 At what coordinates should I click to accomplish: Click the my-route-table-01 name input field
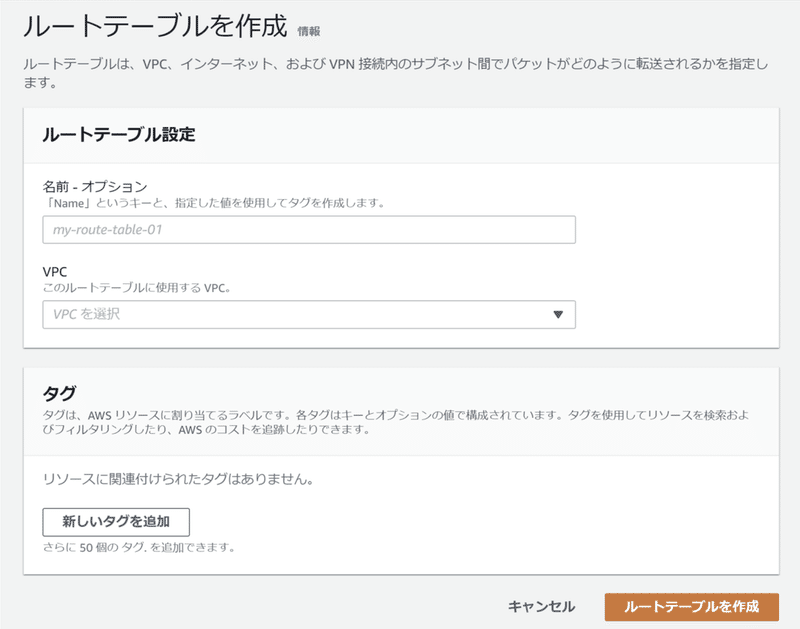coord(309,230)
